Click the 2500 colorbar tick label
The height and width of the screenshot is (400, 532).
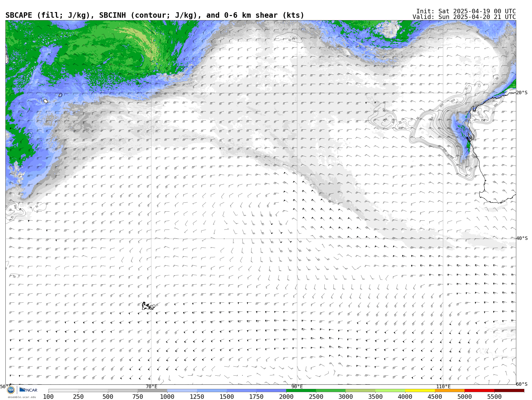point(316,397)
